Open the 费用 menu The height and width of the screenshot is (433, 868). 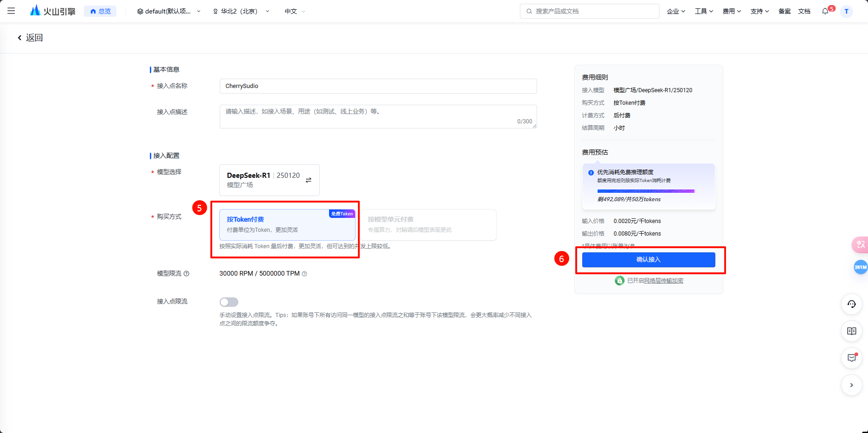pyautogui.click(x=732, y=11)
